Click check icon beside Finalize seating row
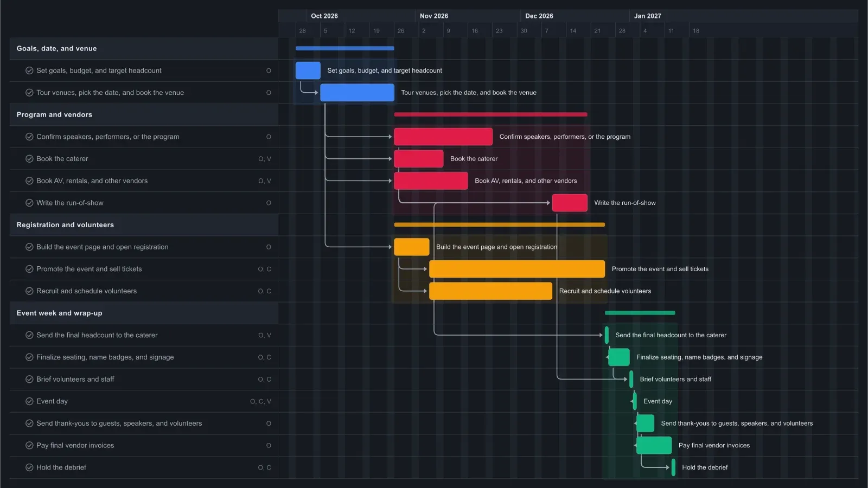 (x=29, y=357)
